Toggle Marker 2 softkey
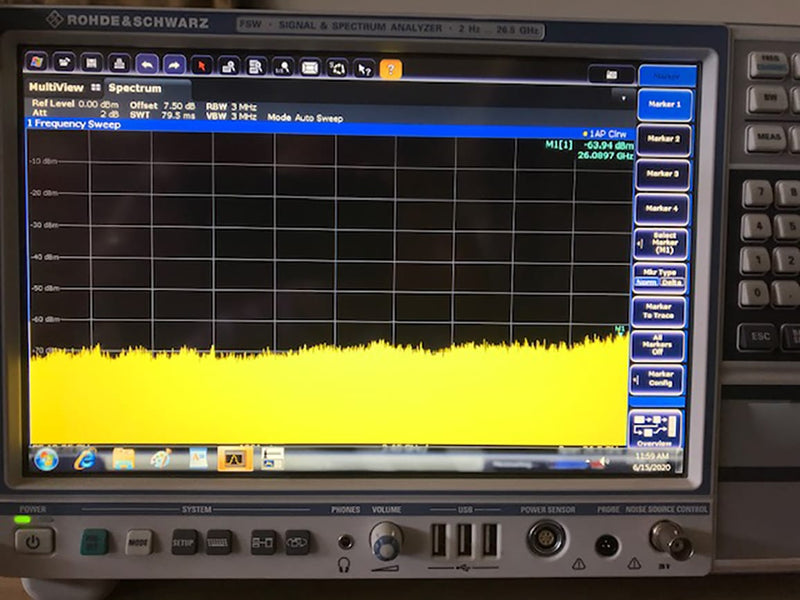This screenshot has height=600, width=800. click(664, 139)
